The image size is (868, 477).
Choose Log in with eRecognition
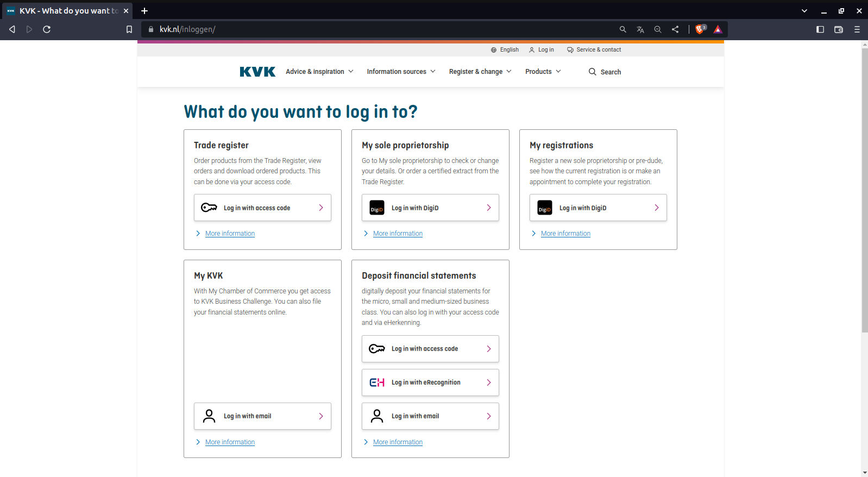(x=430, y=382)
